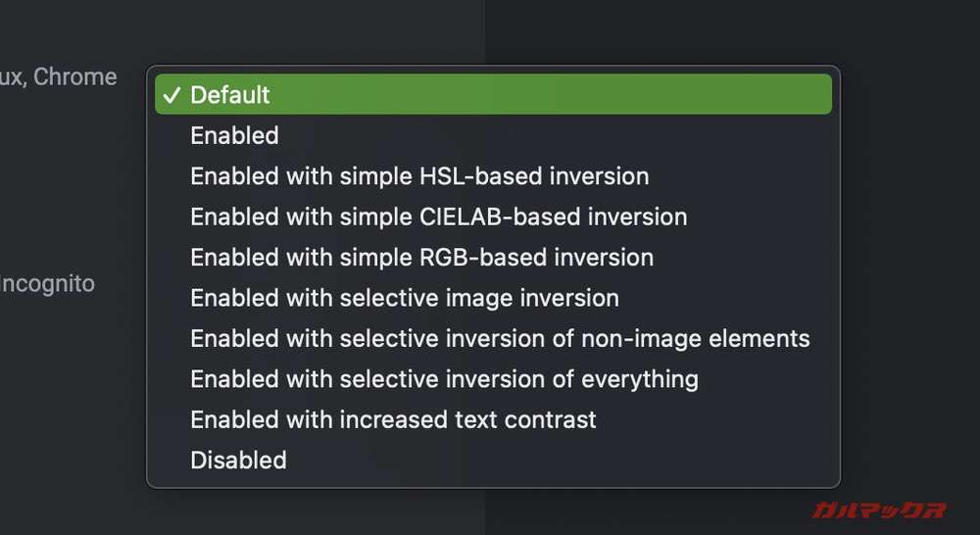The image size is (980, 535).
Task: Set the flag to Disabled
Action: (x=238, y=461)
